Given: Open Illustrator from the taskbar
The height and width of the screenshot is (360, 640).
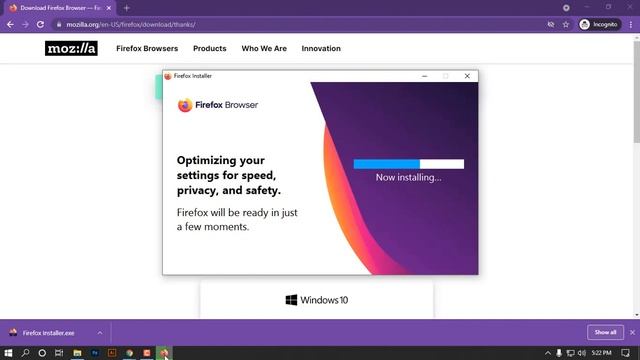Looking at the screenshot, I should coord(112,353).
